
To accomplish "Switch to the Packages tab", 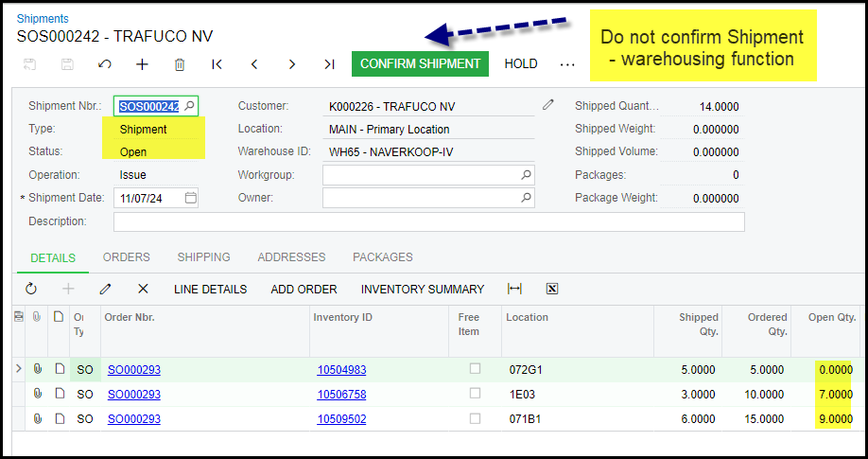I will 382,257.
